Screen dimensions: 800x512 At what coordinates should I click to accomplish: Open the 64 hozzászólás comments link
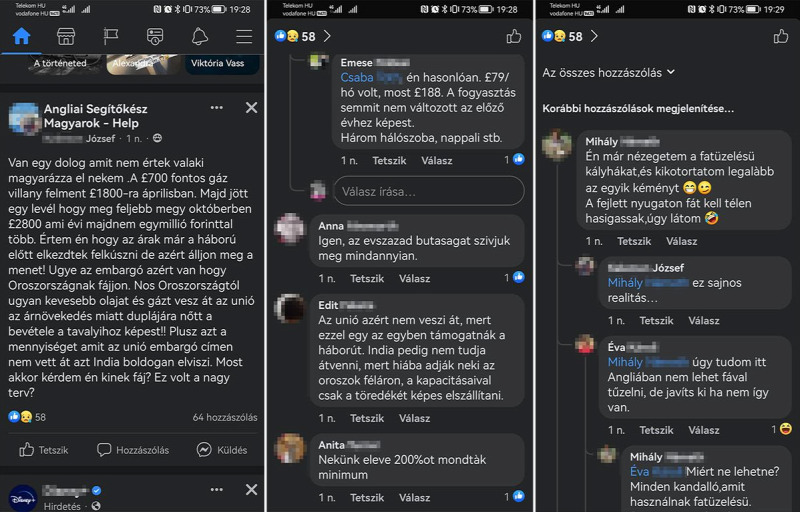pyautogui.click(x=225, y=417)
